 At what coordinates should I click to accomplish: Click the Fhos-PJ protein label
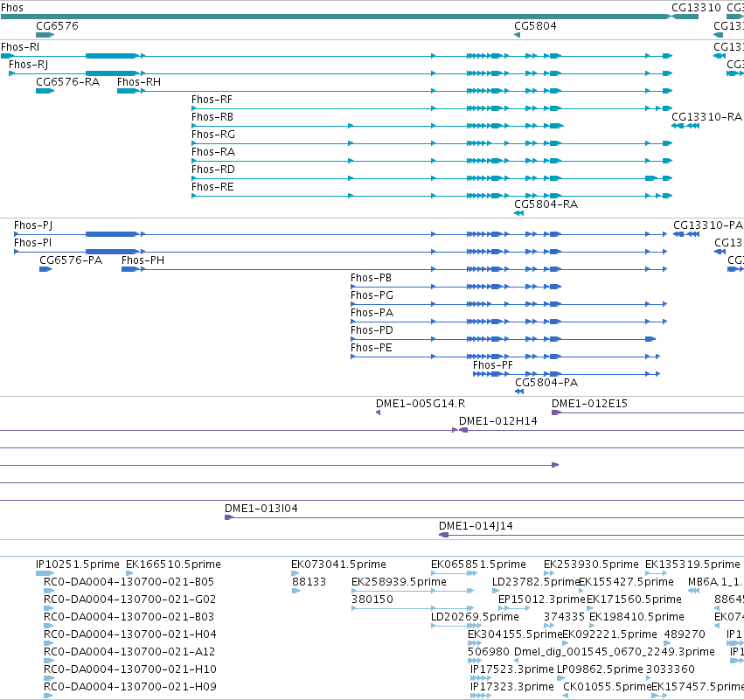[x=33, y=225]
